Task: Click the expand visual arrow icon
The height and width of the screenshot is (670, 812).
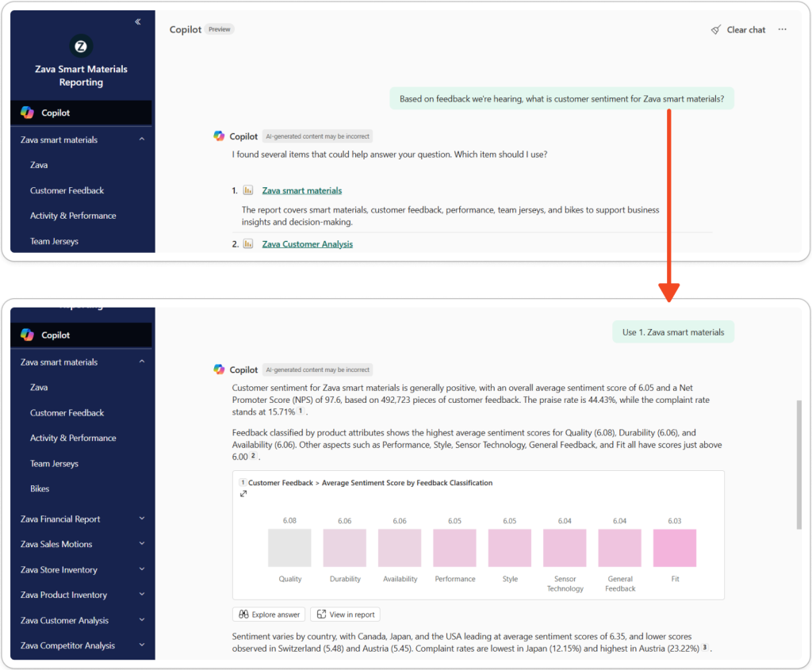Action: pos(243,494)
